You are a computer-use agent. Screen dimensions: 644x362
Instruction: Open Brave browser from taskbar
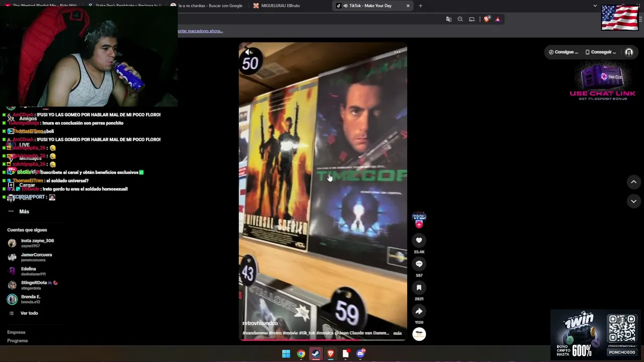pyautogui.click(x=331, y=354)
